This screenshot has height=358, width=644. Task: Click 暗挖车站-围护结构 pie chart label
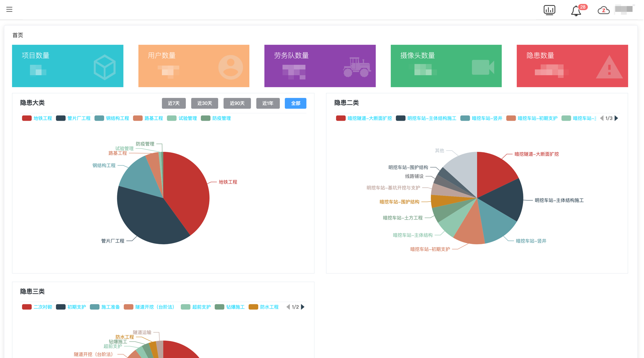pos(399,202)
